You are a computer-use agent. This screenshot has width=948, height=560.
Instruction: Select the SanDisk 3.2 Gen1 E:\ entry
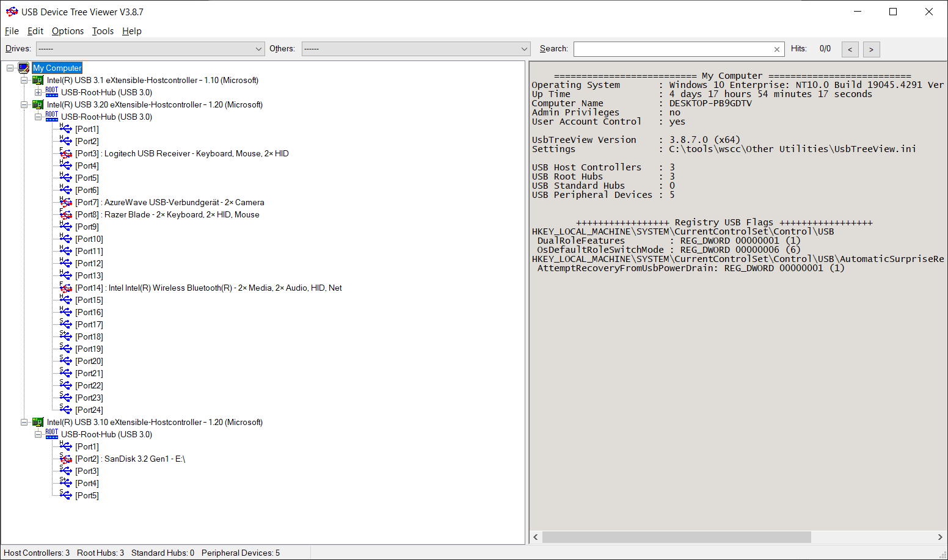point(130,459)
